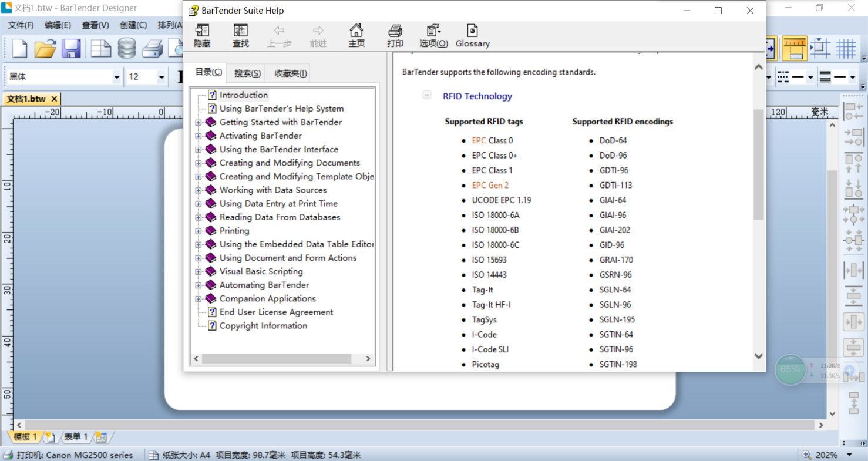
Task: Click the Designer canvas horizontal scrollbar thumb
Action: (x=420, y=425)
